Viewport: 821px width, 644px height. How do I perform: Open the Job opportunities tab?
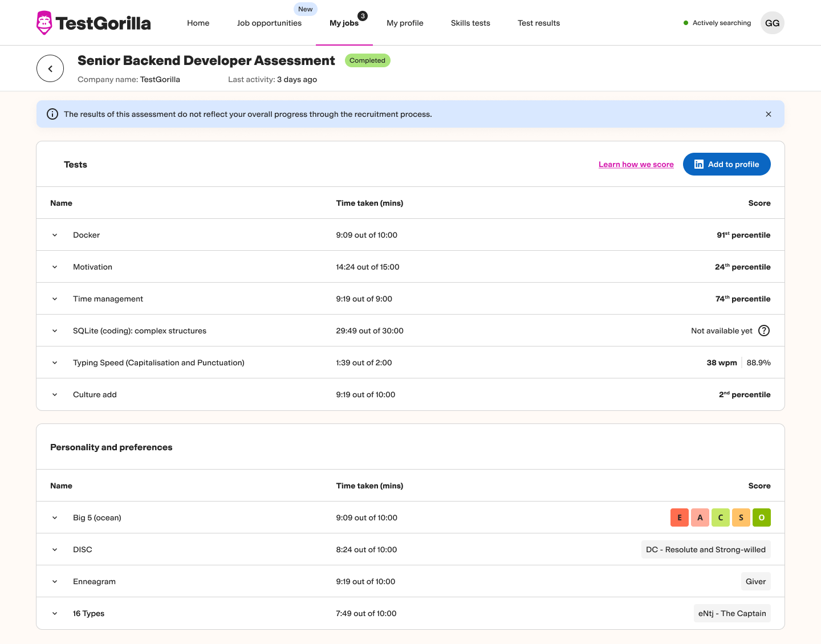tap(269, 23)
